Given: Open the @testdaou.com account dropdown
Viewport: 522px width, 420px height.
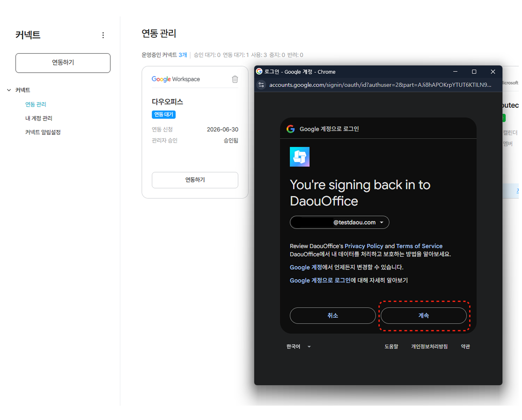Looking at the screenshot, I should (x=339, y=222).
